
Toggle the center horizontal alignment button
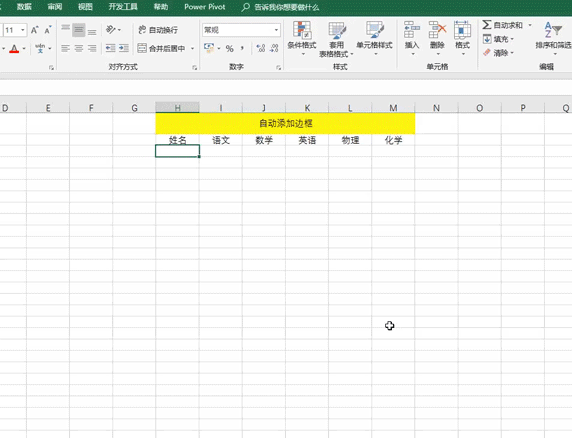pos(79,48)
